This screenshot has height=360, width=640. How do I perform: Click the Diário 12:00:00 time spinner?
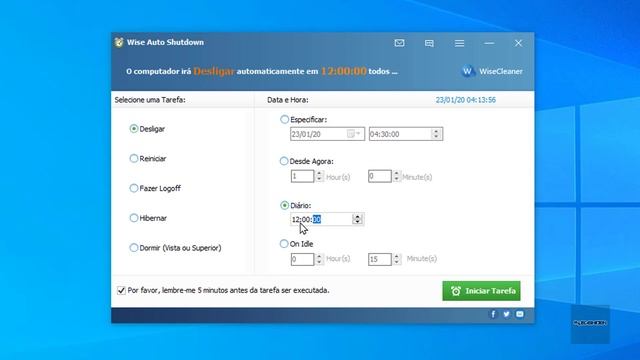(358, 219)
